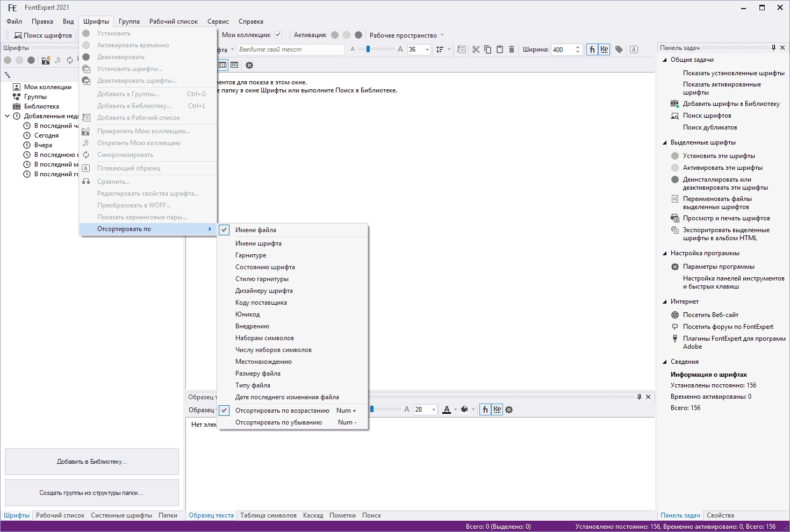Click the detach collection paperclip icon

pos(58,60)
